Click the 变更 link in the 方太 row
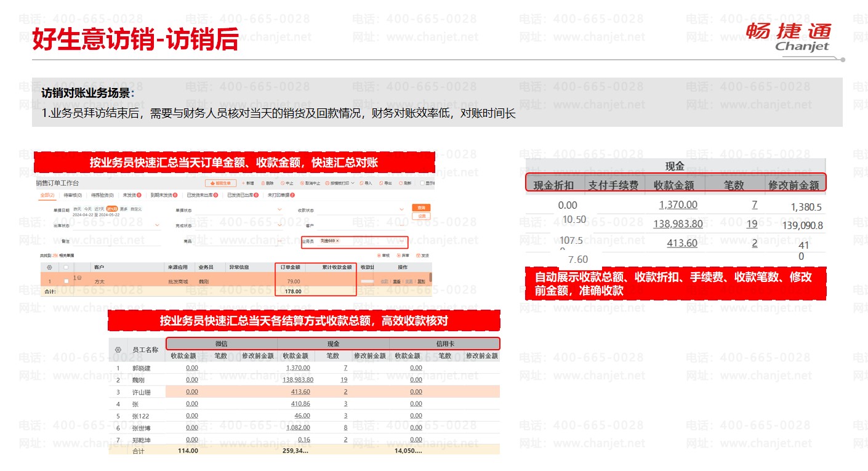Screen dimensions: 868x471 pos(409,281)
